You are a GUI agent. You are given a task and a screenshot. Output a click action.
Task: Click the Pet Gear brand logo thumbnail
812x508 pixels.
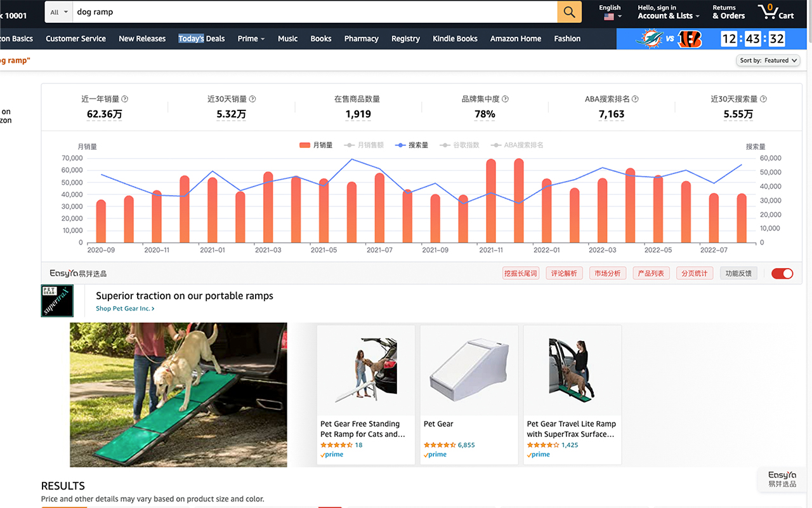(57, 300)
